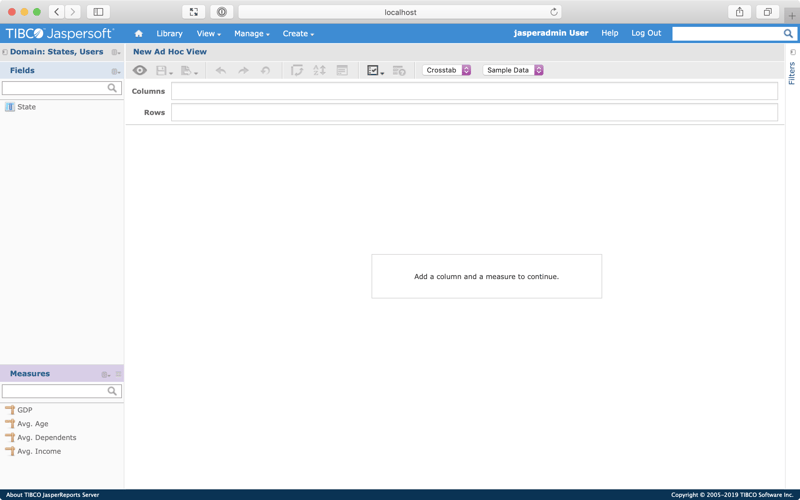The width and height of the screenshot is (800, 500).
Task: Click the Undo All reset icon
Action: 265,70
